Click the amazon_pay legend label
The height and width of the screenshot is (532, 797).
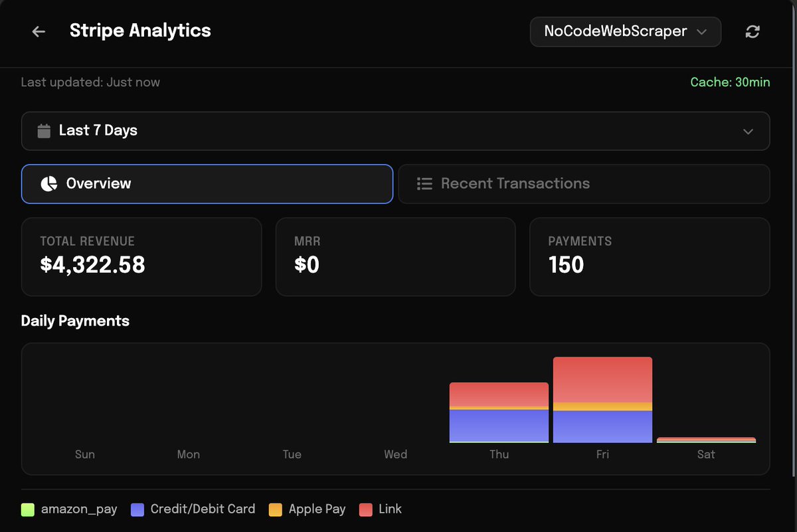(79, 509)
